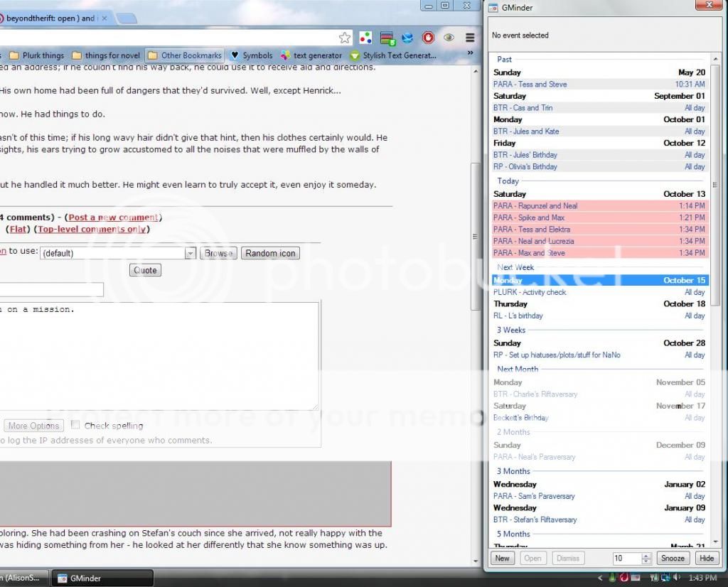
Task: Click the colored dots extension icon
Action: (x=365, y=38)
